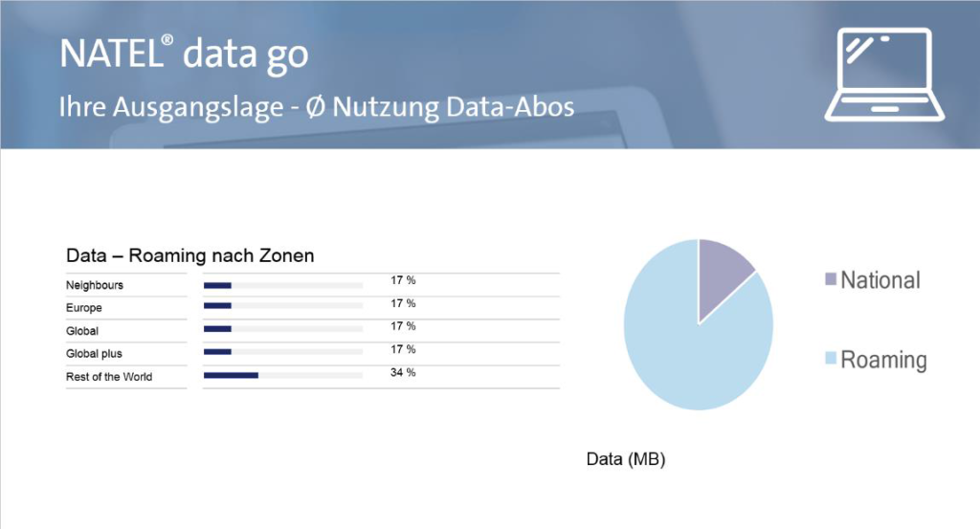The image size is (980, 529).
Task: Select the Global plus row label
Action: pyautogui.click(x=94, y=354)
